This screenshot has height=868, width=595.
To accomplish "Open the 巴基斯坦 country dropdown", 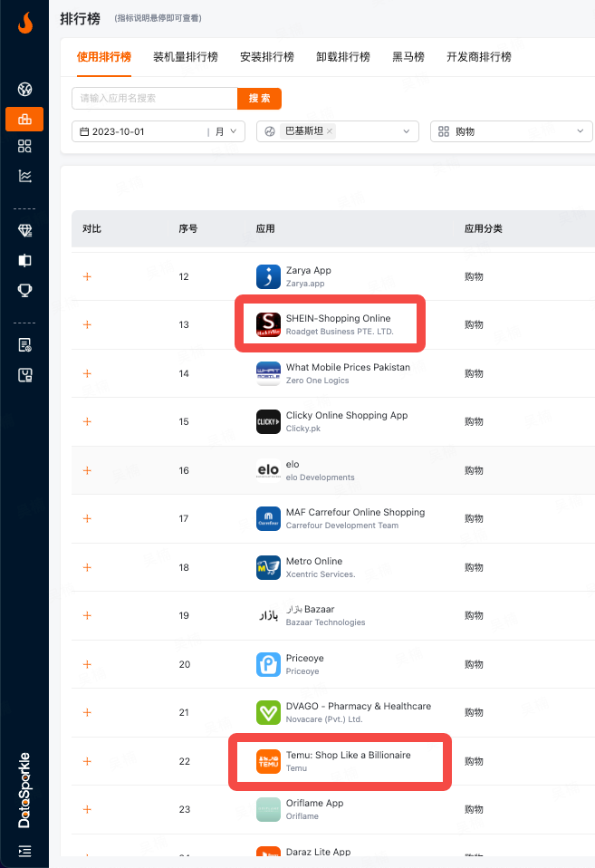I will [x=405, y=131].
